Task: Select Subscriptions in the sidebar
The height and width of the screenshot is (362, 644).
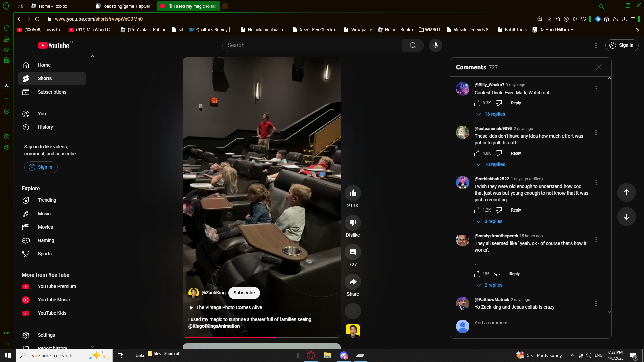Action: (x=52, y=92)
